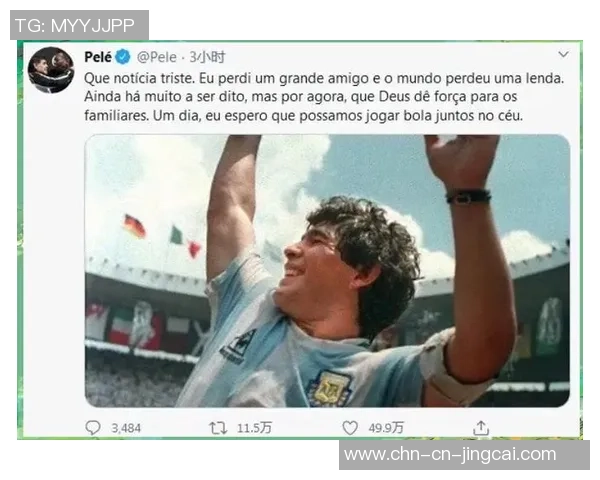The width and height of the screenshot is (600, 480).
Task: Click the 49.9万 likes count
Action: pos(386,428)
